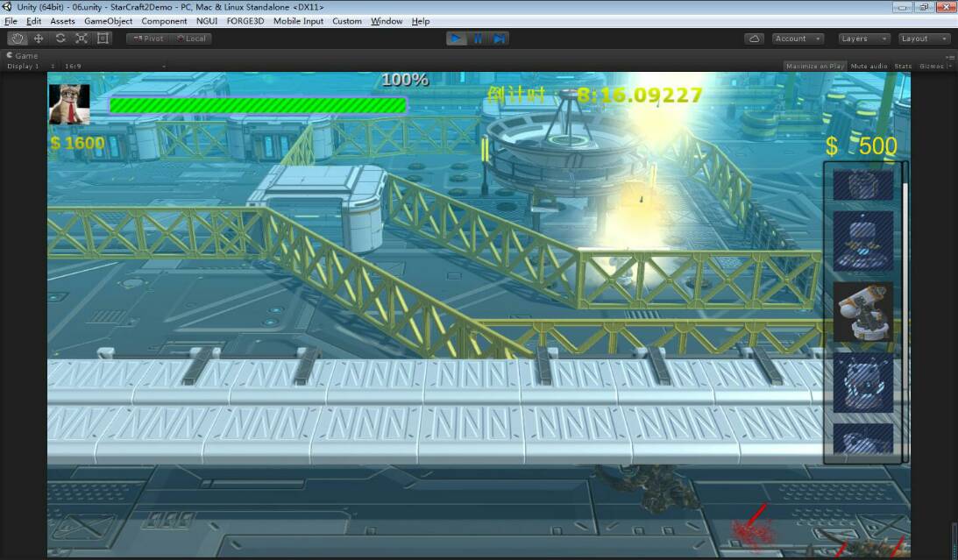Click the $ 500 price text

(x=862, y=146)
